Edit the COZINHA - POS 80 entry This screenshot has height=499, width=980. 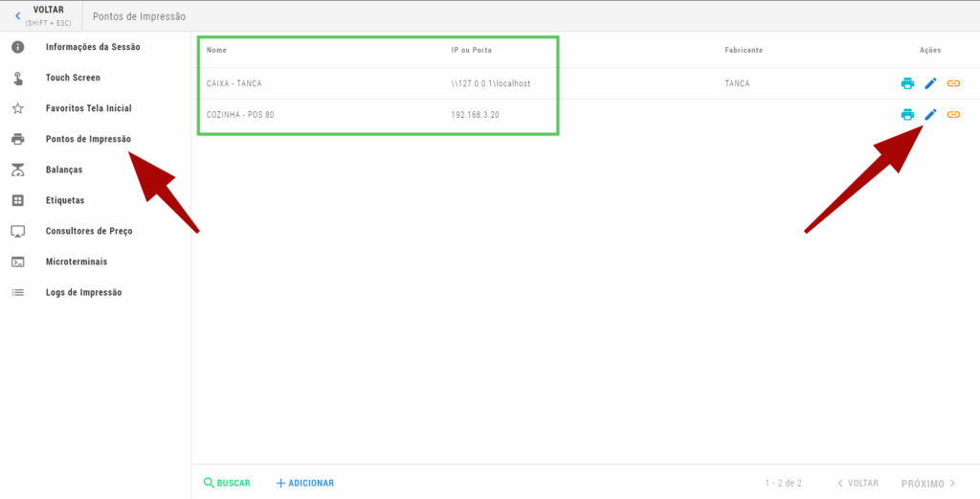pos(930,115)
